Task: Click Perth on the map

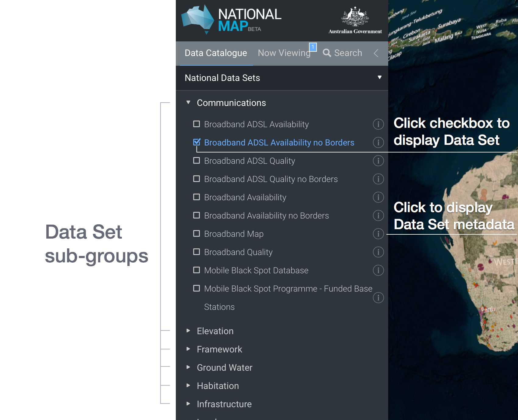Action: click(x=488, y=310)
